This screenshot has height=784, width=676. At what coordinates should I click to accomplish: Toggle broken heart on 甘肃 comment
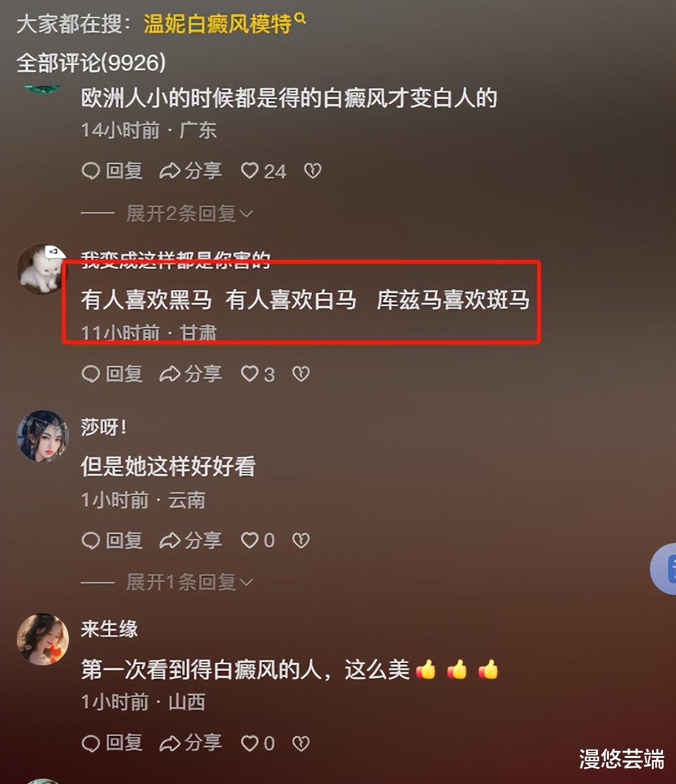[300, 374]
